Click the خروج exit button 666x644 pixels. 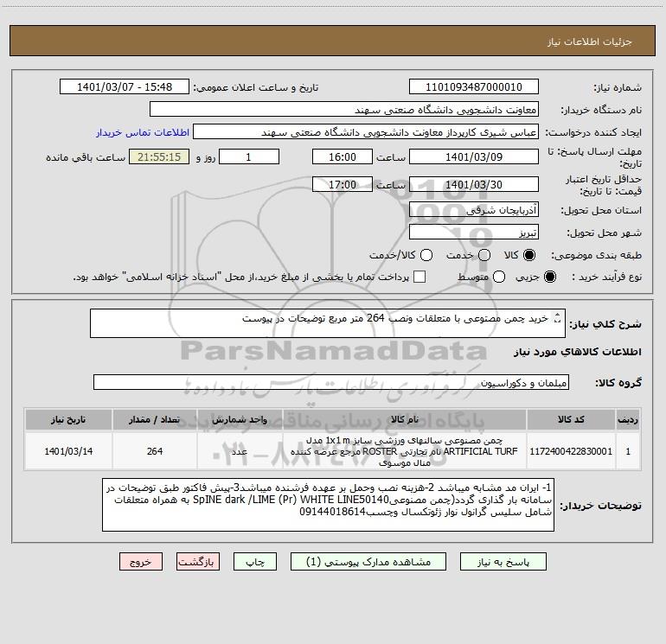click(141, 562)
